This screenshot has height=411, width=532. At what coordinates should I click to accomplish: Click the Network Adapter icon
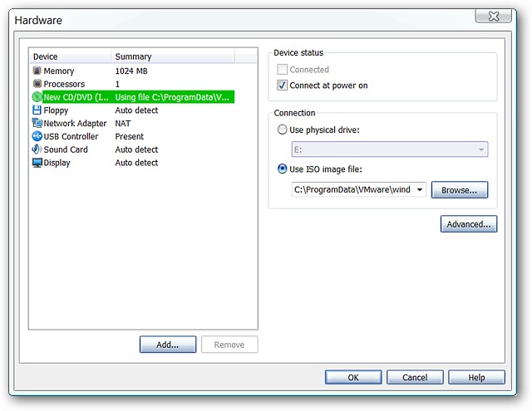37,123
